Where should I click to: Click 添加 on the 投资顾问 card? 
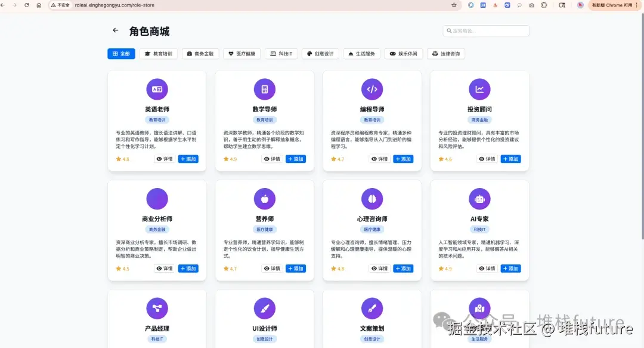coord(511,159)
